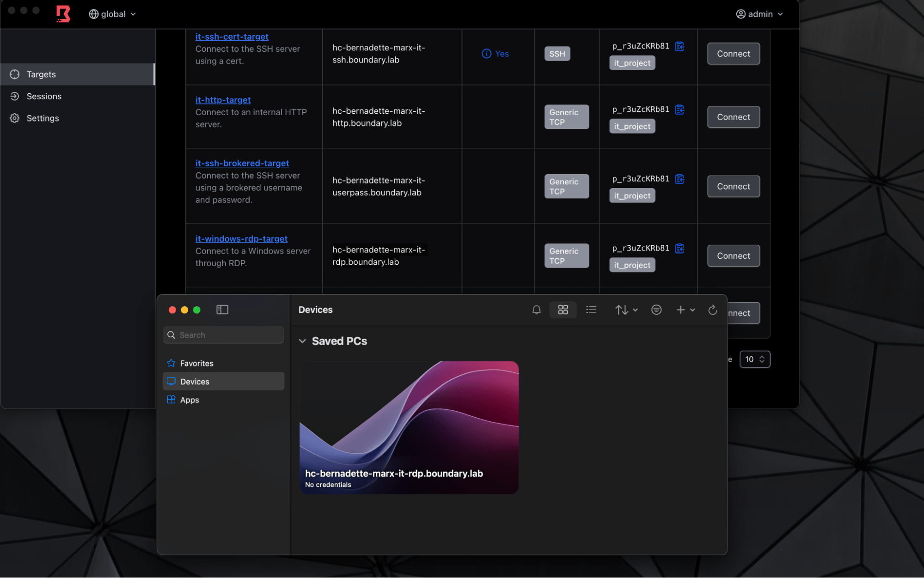Open the sort order dropdown
Viewport: 924px width, 578px height.
coord(626,310)
